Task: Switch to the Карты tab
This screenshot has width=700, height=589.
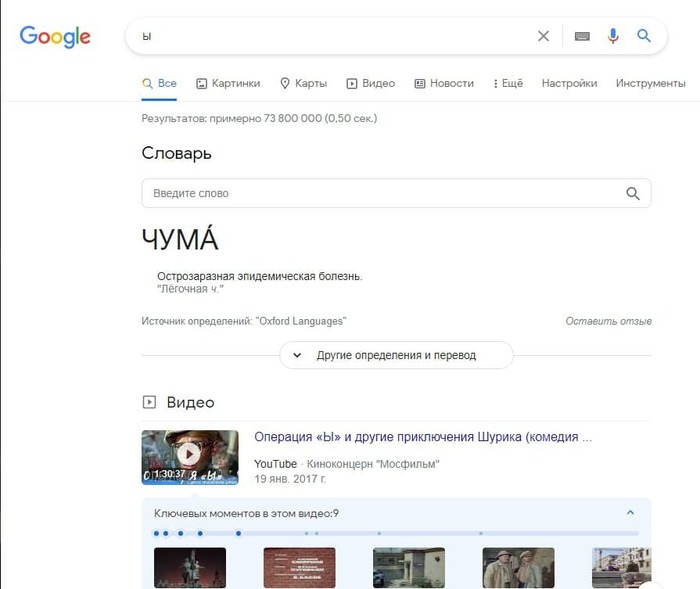Action: click(304, 84)
